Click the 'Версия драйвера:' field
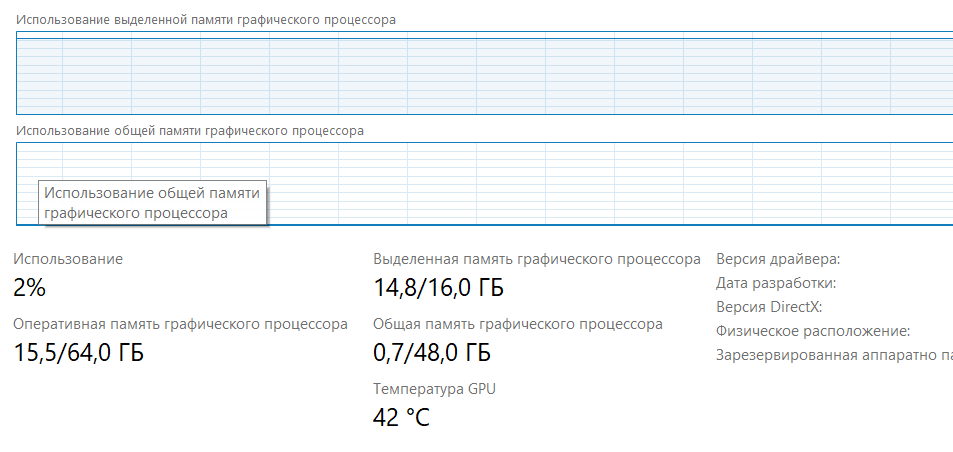953x452 pixels. (x=778, y=259)
